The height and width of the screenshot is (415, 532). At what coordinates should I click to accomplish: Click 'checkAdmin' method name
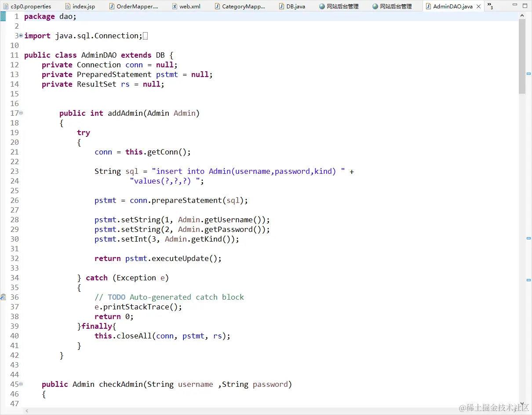point(121,385)
